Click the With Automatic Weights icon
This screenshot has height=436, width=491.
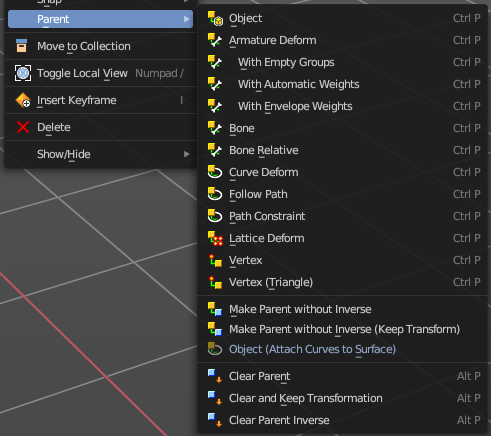[x=215, y=84]
